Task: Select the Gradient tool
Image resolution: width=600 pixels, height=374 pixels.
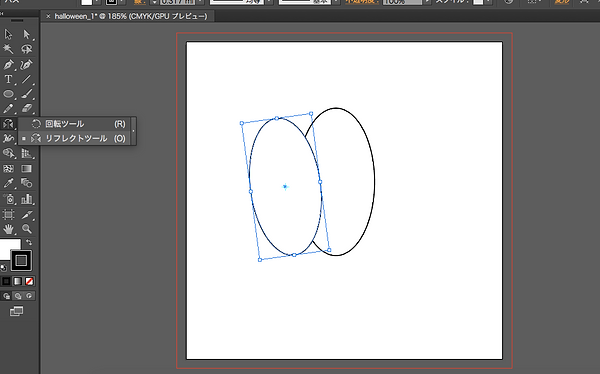Action: 26,168
